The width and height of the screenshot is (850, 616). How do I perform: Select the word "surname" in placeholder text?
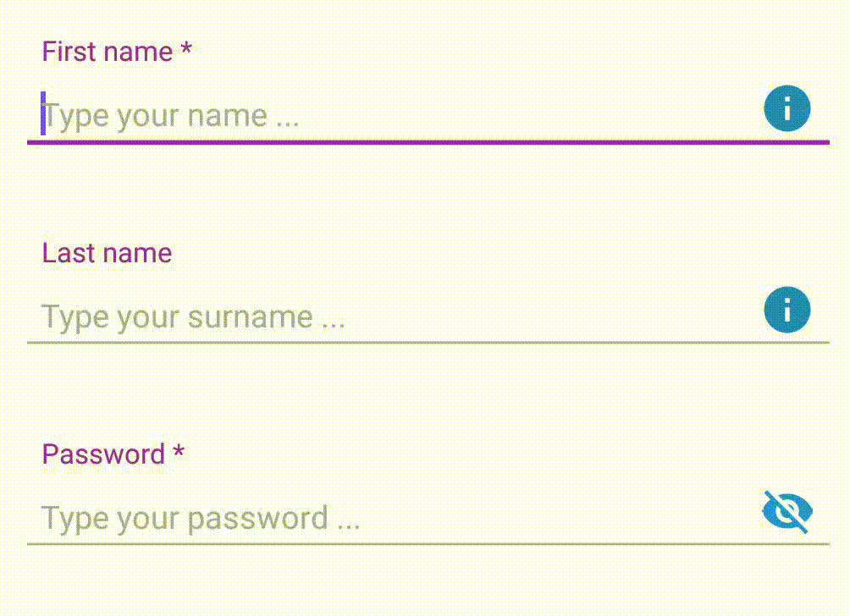click(x=251, y=318)
